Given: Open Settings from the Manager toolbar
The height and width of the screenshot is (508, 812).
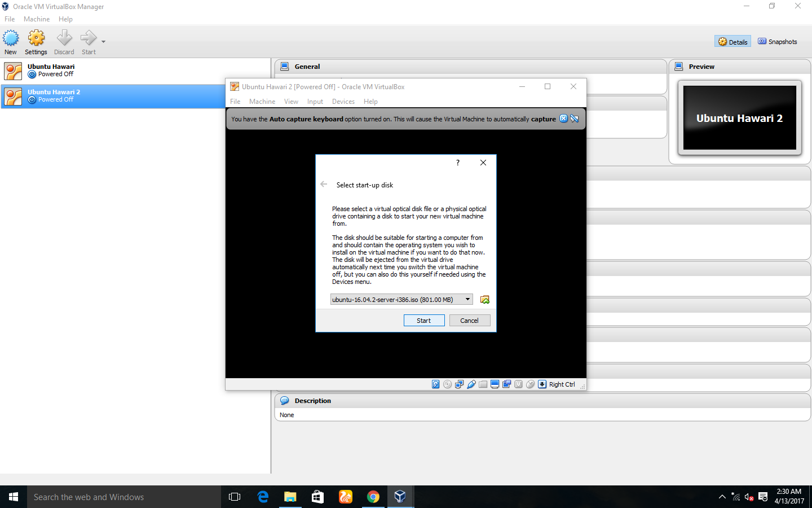Looking at the screenshot, I should (x=36, y=42).
